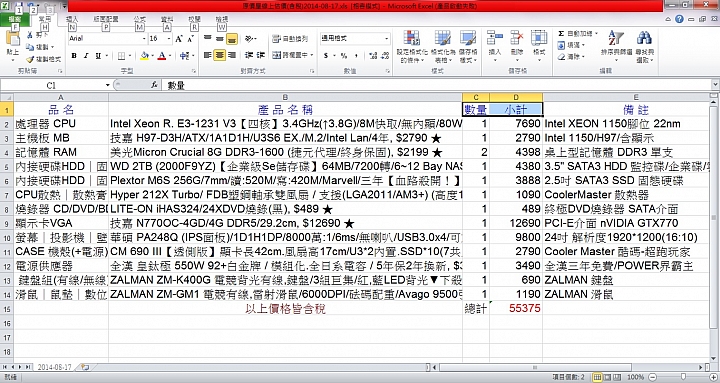Toggle Italic formatting
Image resolution: width=720 pixels, height=383 pixels.
pos(86,56)
